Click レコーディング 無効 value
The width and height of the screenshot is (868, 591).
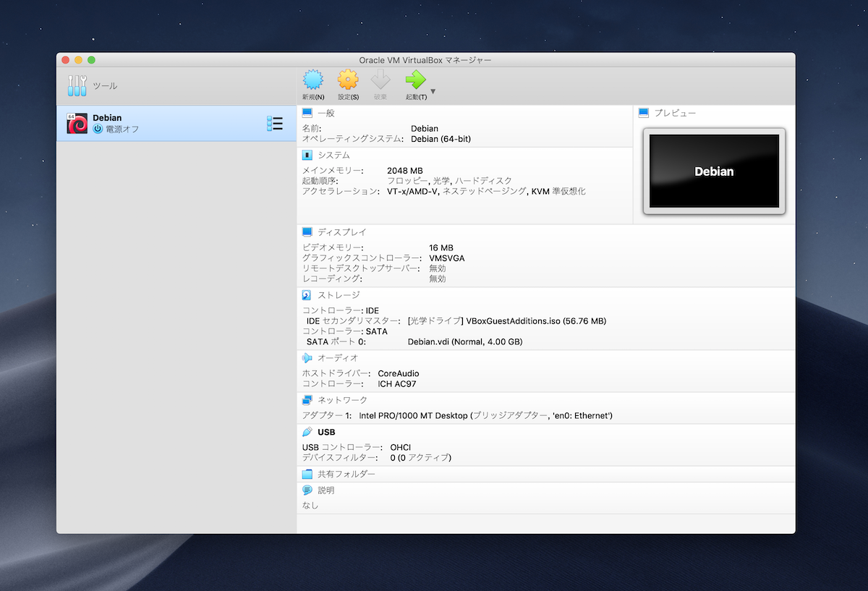coord(438,279)
